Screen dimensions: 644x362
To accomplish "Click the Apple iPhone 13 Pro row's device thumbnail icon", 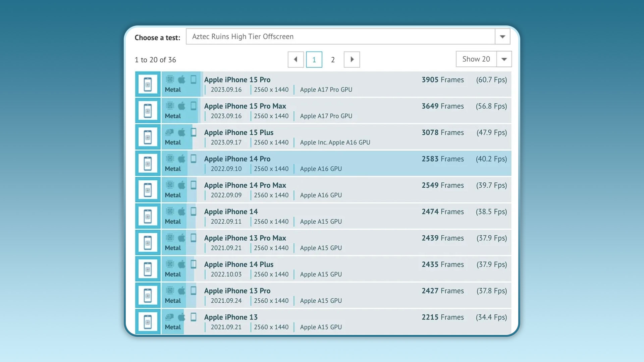I will [148, 296].
